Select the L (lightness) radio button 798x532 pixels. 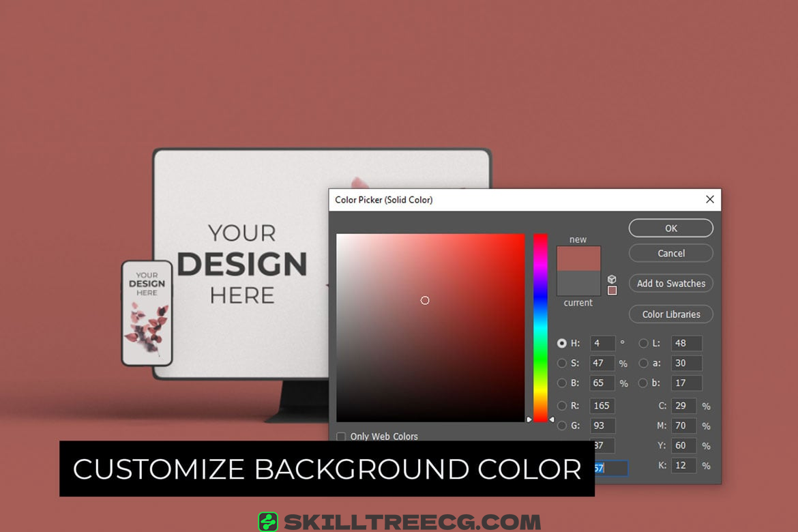(x=643, y=343)
